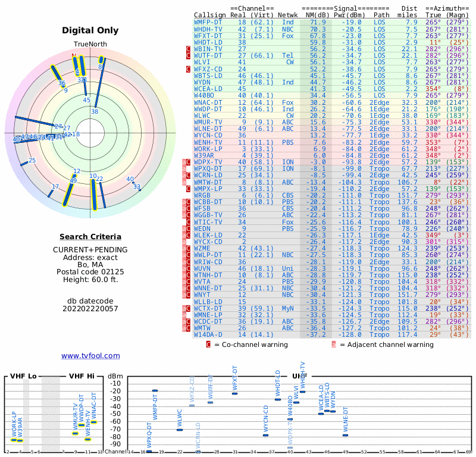Click callsign WMUR-TV in the table
The image size is (476, 457).
click(x=208, y=122)
